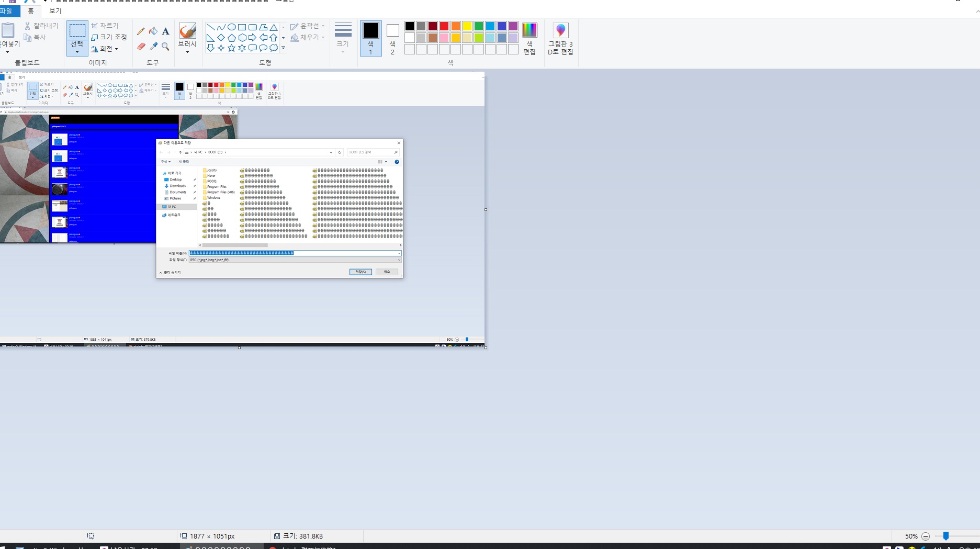
Task: Choose the Diamond shape
Action: click(x=221, y=38)
